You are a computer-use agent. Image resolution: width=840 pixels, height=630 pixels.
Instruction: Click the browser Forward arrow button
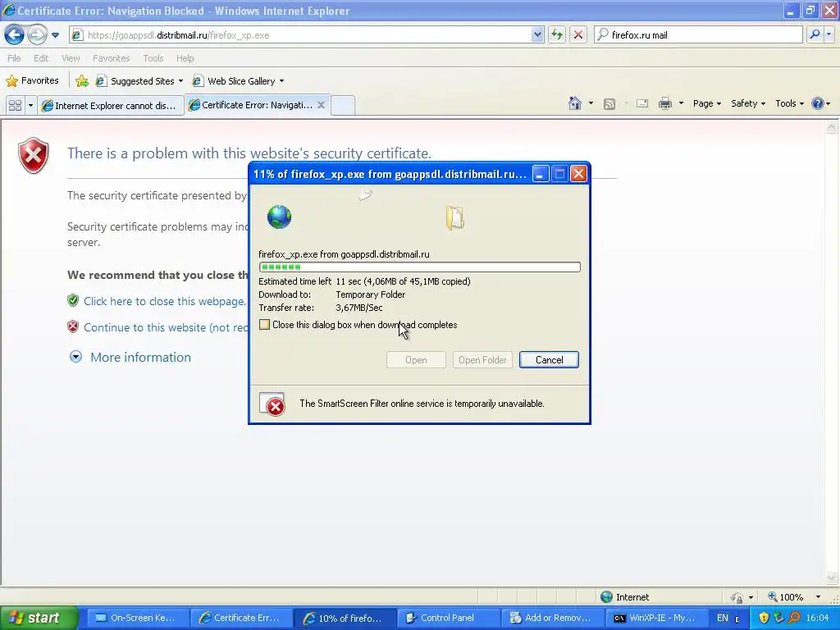coord(37,35)
